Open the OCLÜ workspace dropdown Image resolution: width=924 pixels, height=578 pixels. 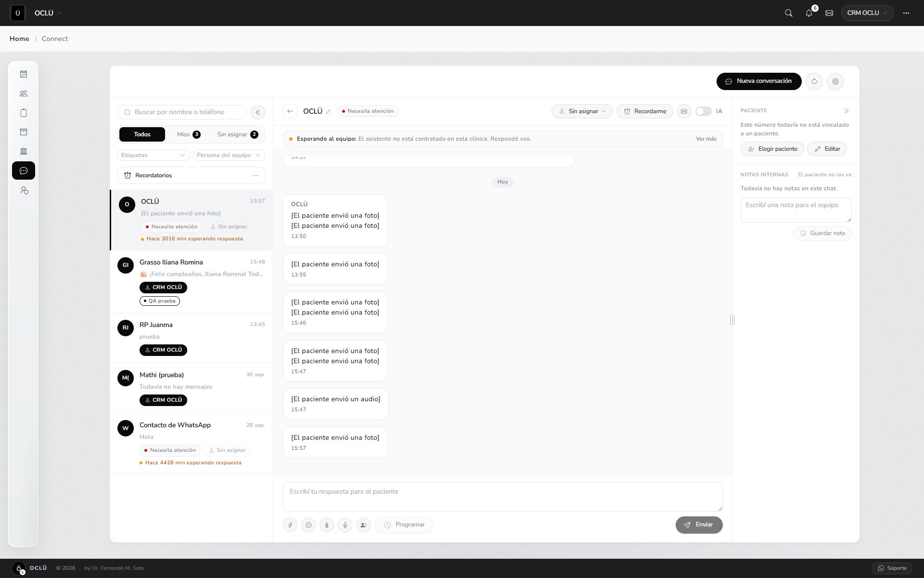[48, 13]
